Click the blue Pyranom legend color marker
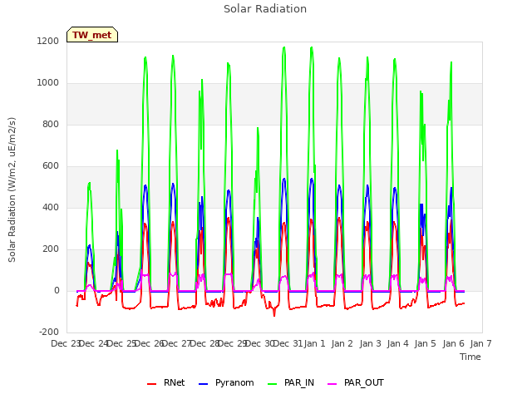This screenshot has height=399, width=532. (203, 384)
